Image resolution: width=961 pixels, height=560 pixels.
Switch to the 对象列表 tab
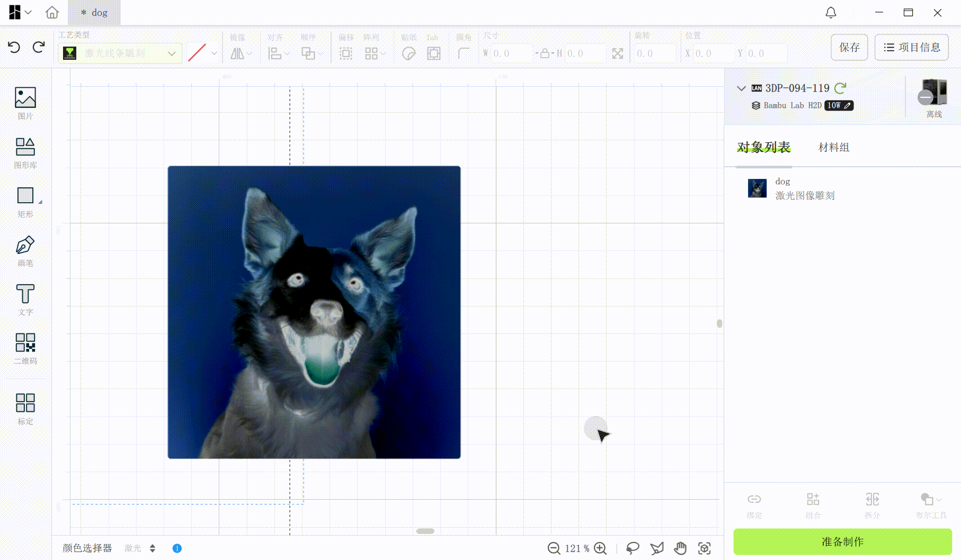(x=763, y=147)
